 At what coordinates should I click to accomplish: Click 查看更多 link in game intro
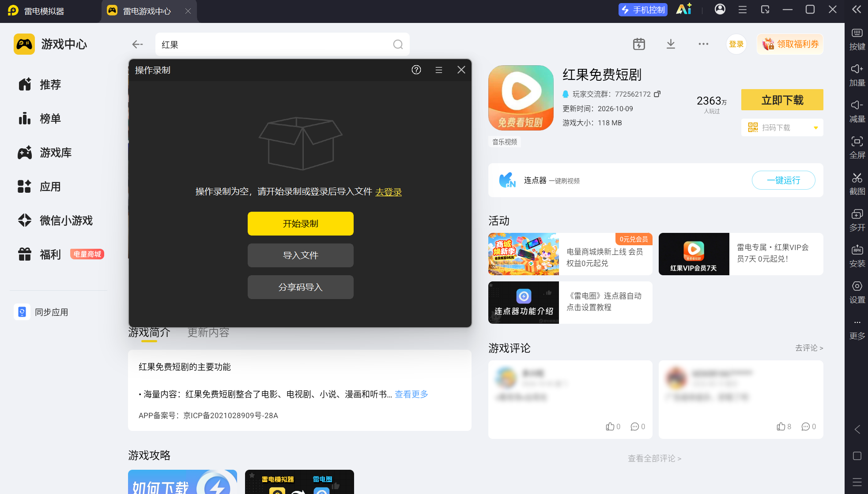tap(411, 394)
